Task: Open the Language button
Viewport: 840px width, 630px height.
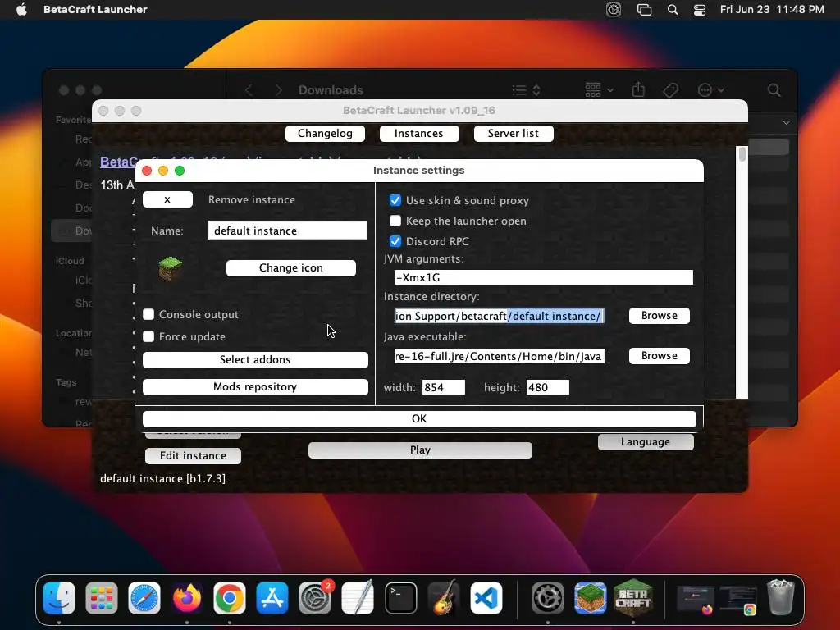Action: click(x=646, y=442)
